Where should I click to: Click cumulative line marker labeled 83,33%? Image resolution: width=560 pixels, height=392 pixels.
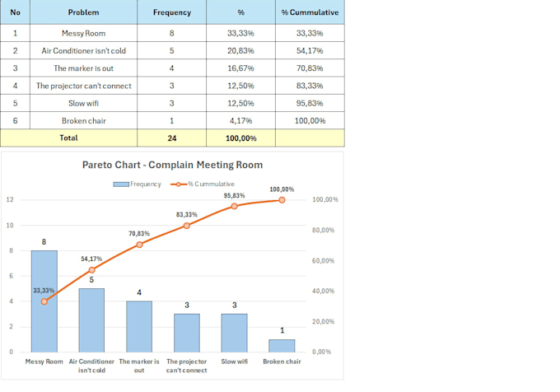[x=187, y=226]
